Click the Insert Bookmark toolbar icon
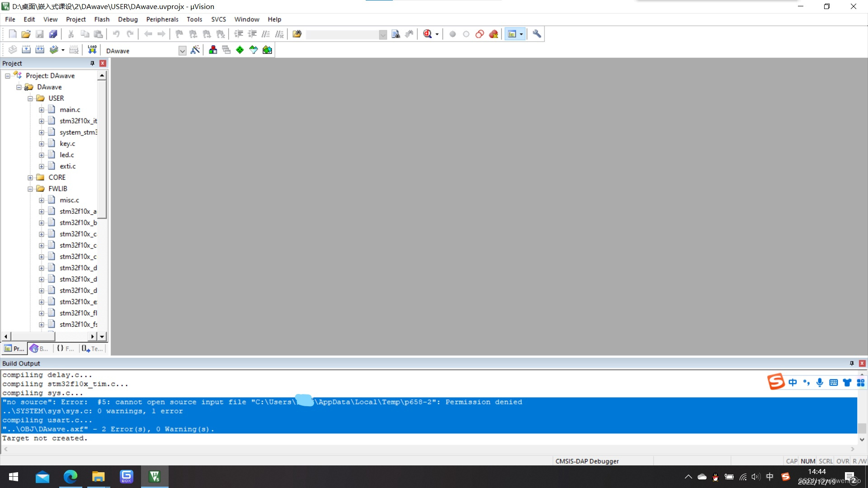This screenshot has width=868, height=488. pos(179,34)
